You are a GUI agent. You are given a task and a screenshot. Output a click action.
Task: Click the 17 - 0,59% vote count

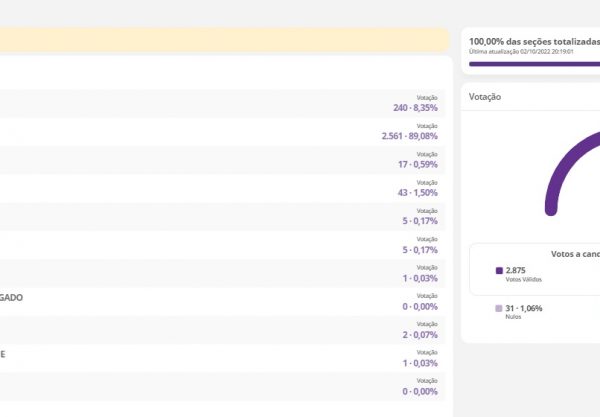pyautogui.click(x=417, y=164)
